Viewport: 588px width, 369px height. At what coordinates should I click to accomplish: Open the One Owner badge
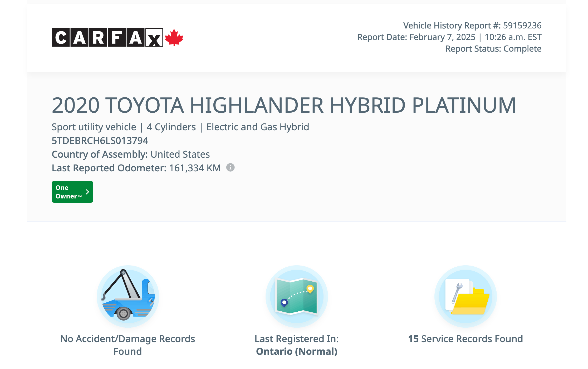[68, 192]
